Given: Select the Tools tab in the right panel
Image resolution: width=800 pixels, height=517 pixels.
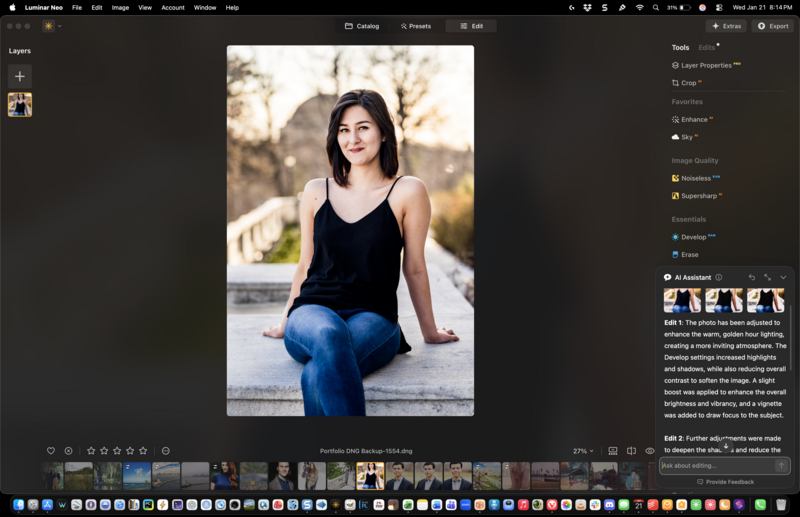Looking at the screenshot, I should (x=680, y=47).
